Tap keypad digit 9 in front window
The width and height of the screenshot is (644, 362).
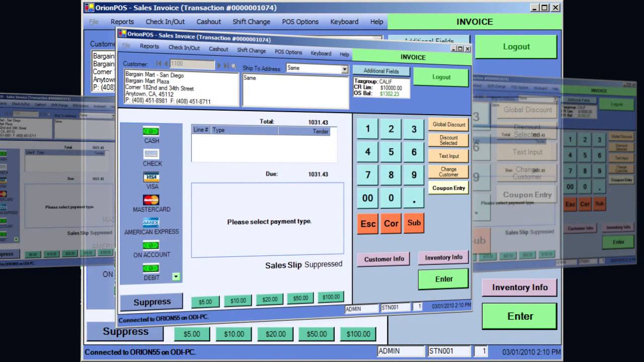pos(414,175)
